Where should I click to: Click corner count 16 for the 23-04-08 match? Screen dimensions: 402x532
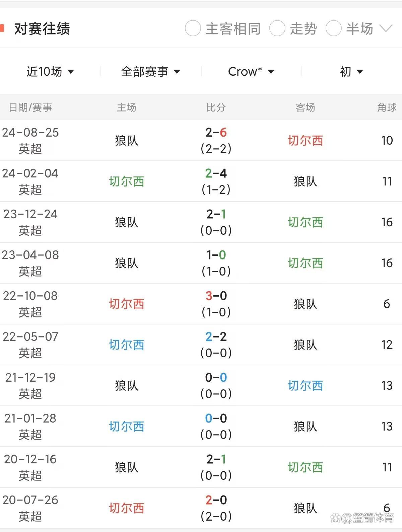tap(388, 263)
